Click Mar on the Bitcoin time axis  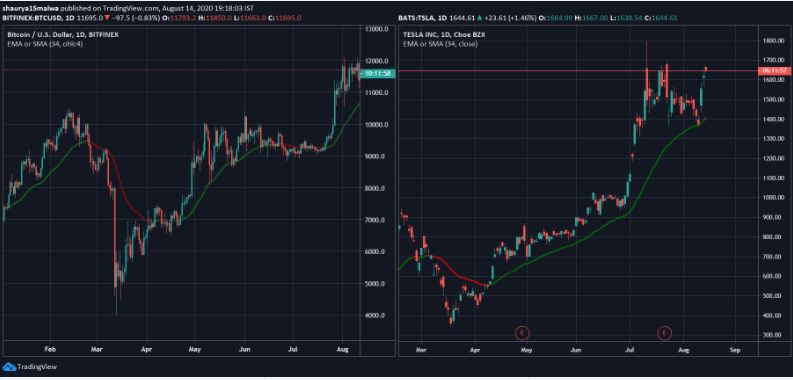[97, 349]
